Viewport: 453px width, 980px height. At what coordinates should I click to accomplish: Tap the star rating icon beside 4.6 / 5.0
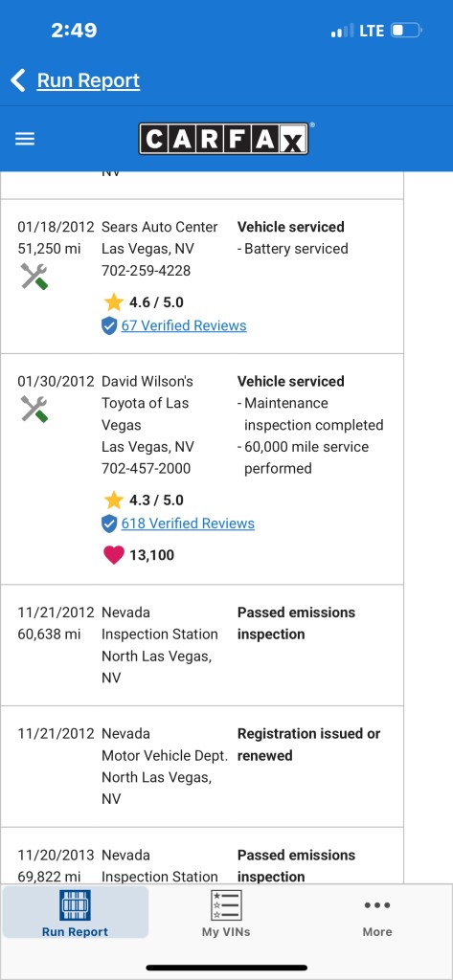tap(114, 302)
